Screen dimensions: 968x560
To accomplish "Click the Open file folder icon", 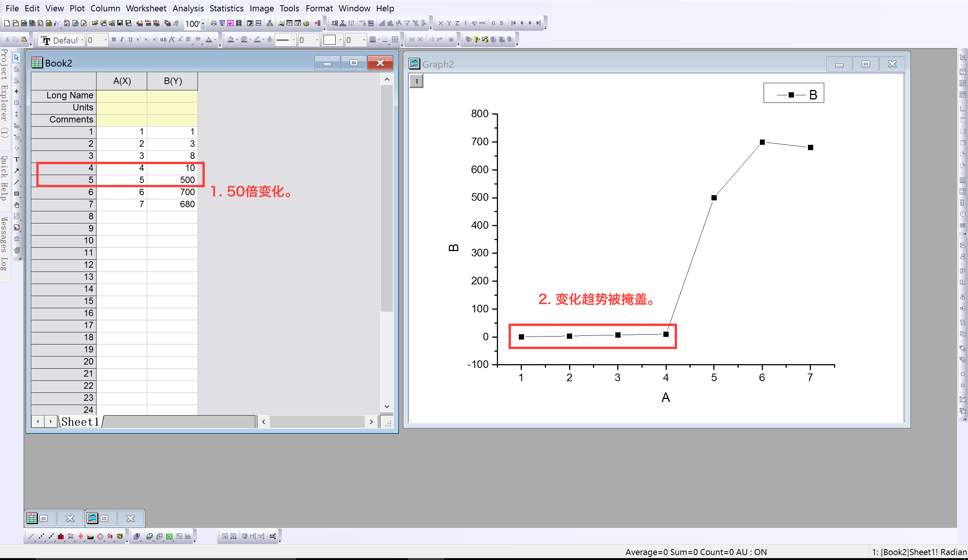I will 95,23.
